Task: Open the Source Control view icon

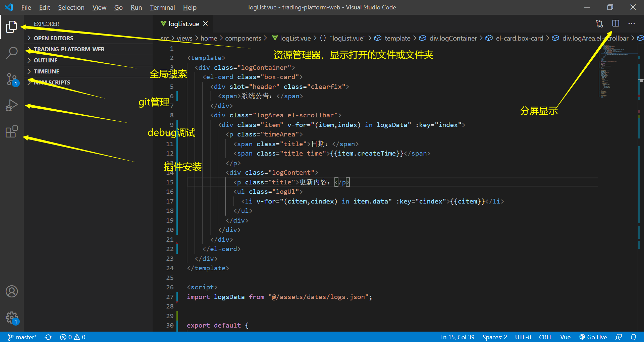Action: click(12, 79)
